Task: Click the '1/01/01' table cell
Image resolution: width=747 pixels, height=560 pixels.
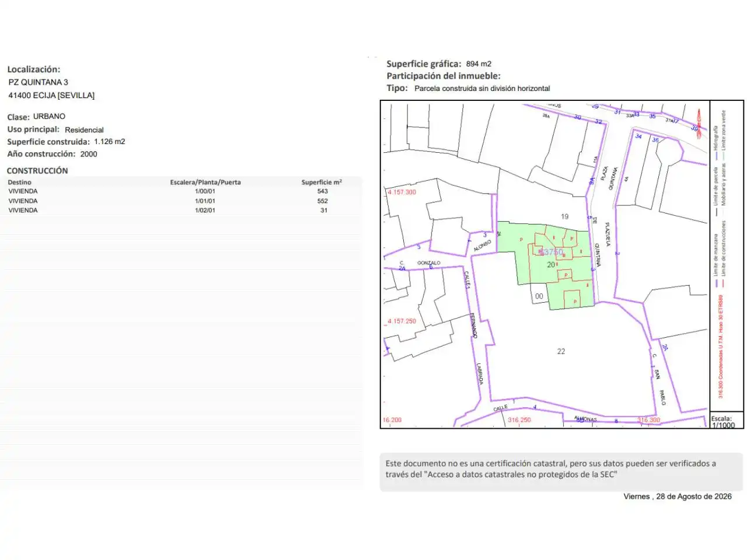Action: [x=205, y=201]
